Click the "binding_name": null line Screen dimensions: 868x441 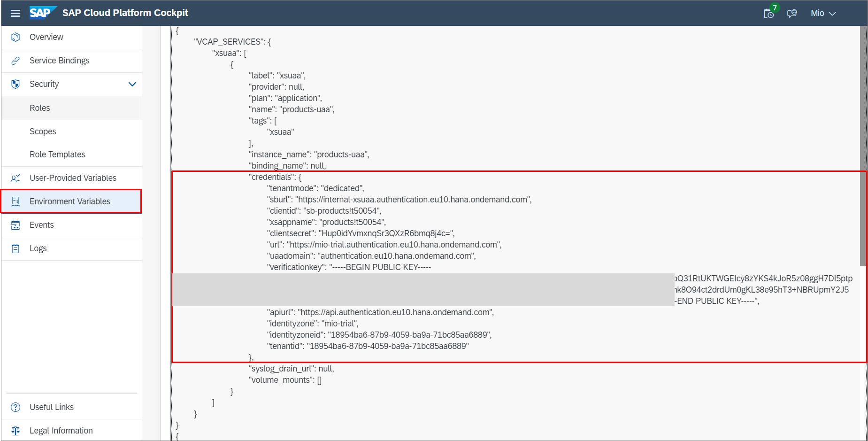click(x=287, y=166)
